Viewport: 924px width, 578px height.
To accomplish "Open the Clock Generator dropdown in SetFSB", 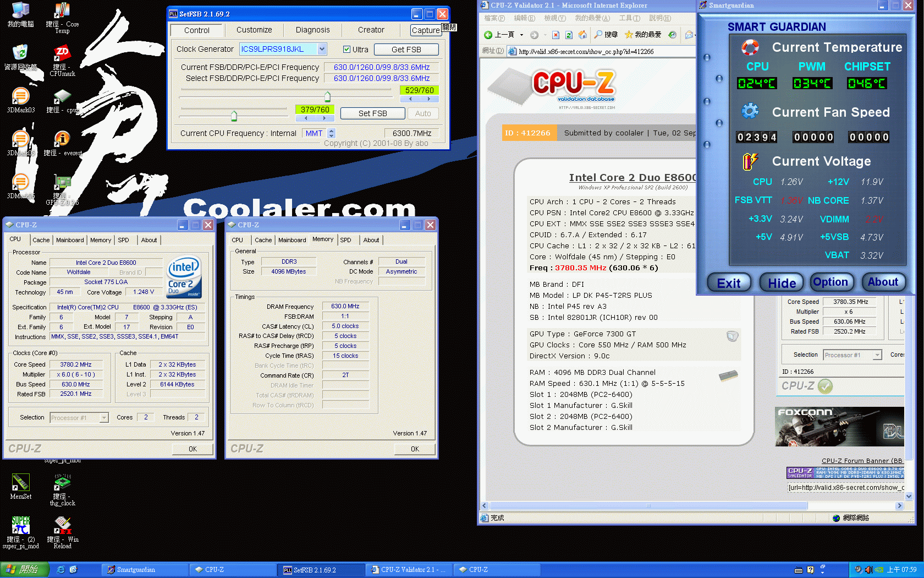I will (x=322, y=49).
